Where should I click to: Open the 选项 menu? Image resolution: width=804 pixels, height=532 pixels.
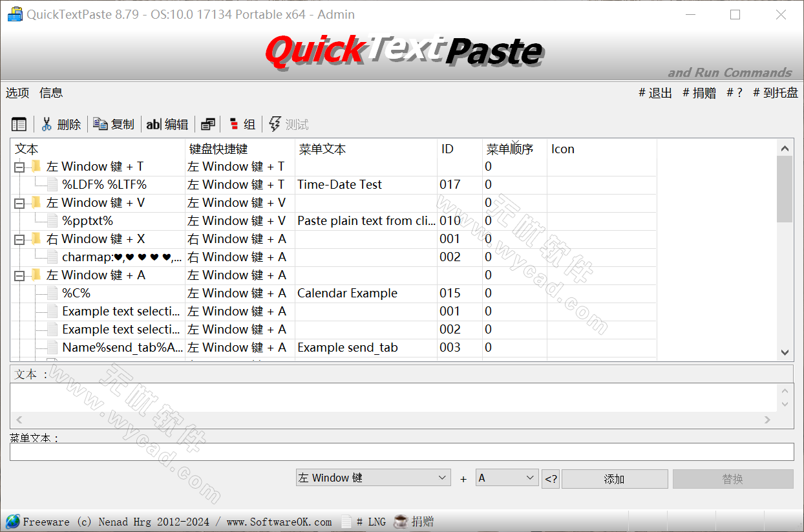tap(17, 92)
